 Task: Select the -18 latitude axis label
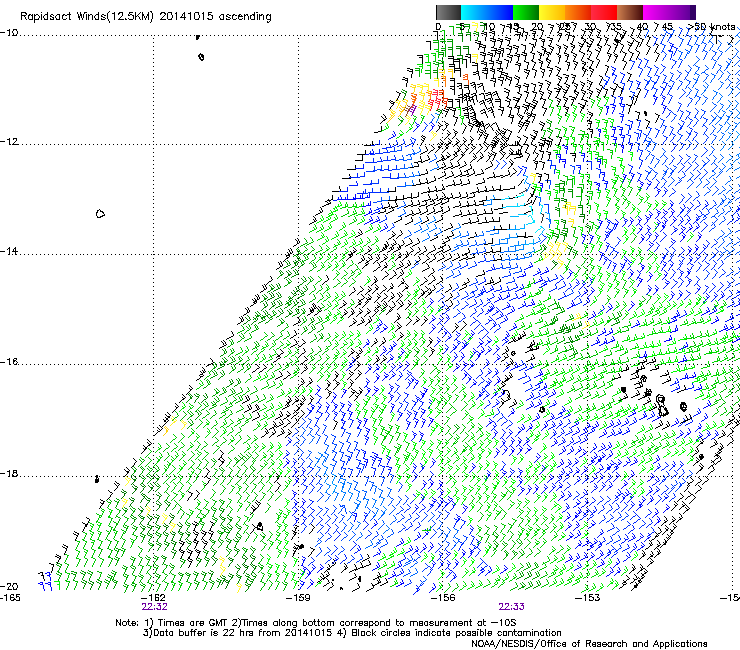[x=9, y=473]
